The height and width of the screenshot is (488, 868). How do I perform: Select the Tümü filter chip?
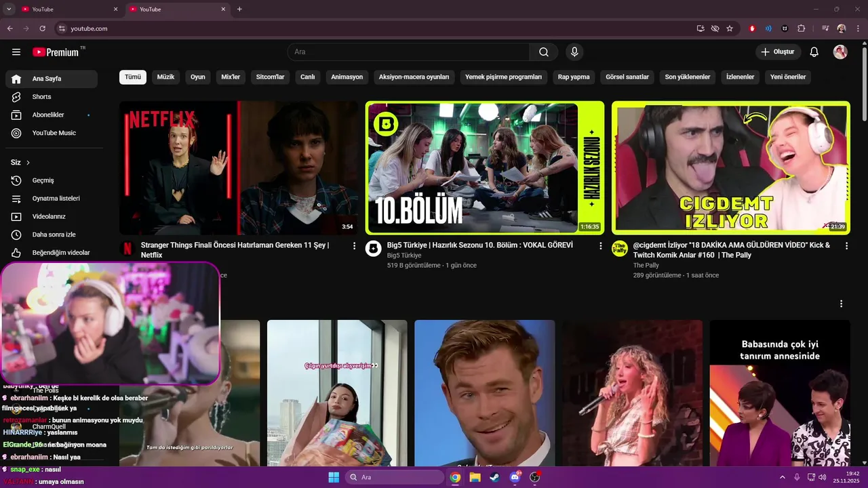tap(133, 77)
